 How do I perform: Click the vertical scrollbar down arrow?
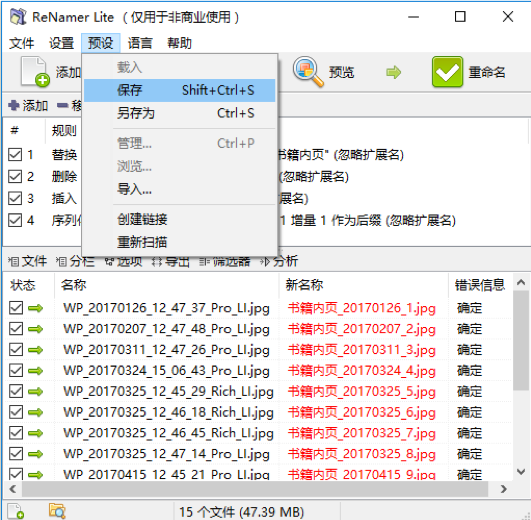(521, 472)
